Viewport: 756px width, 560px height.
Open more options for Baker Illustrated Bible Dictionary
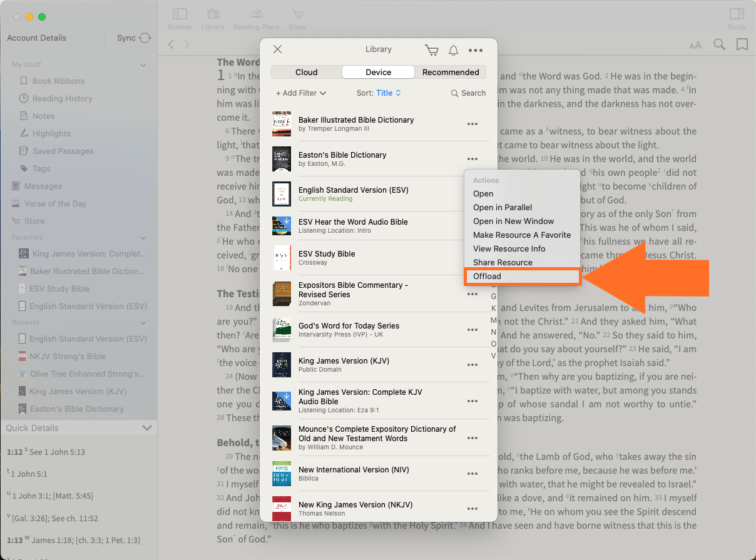tap(472, 124)
